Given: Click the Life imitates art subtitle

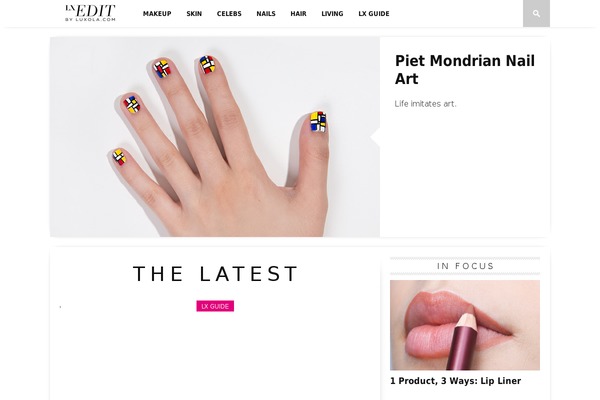Looking at the screenshot, I should click(425, 104).
